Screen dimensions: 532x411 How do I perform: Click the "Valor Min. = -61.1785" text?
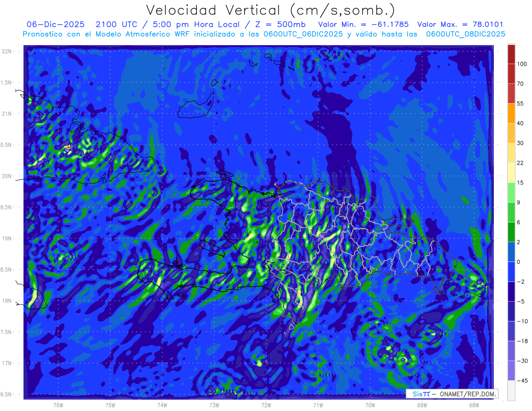click(364, 24)
